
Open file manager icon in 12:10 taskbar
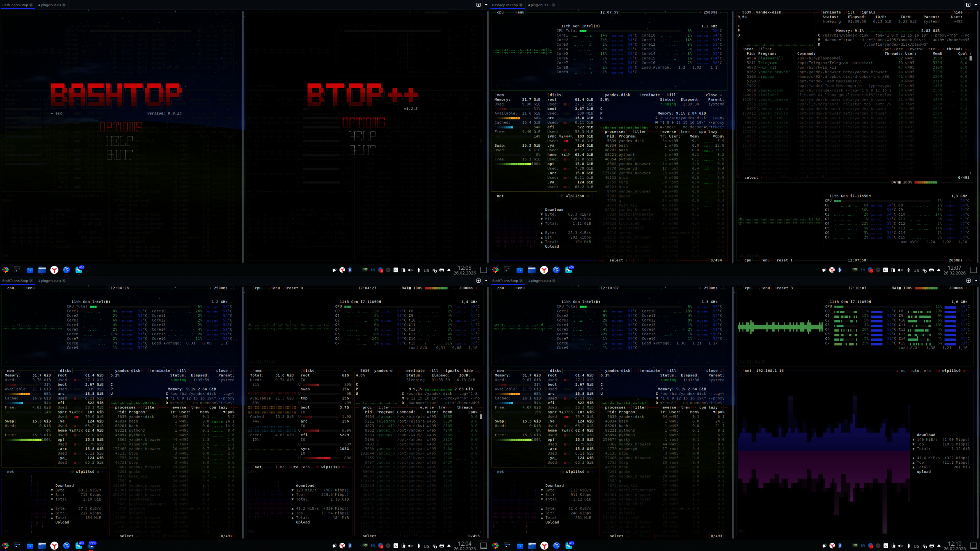tap(532, 546)
